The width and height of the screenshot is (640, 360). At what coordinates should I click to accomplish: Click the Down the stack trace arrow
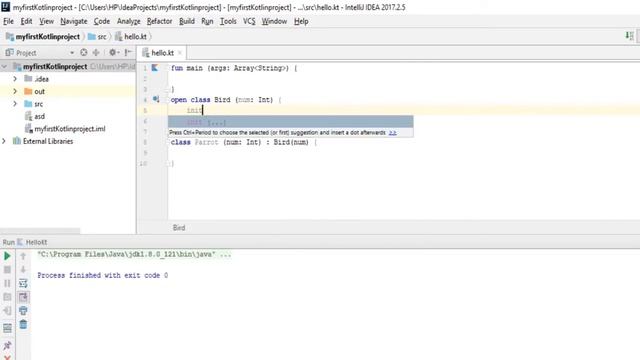(x=23, y=269)
